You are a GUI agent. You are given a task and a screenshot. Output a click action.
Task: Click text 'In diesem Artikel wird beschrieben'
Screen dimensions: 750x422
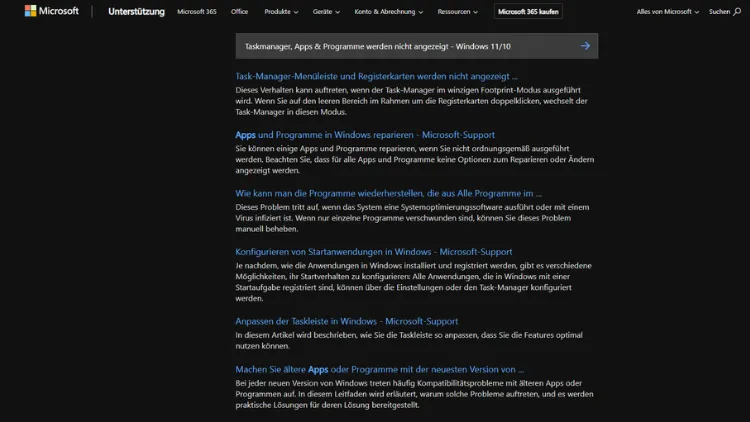tap(297, 335)
